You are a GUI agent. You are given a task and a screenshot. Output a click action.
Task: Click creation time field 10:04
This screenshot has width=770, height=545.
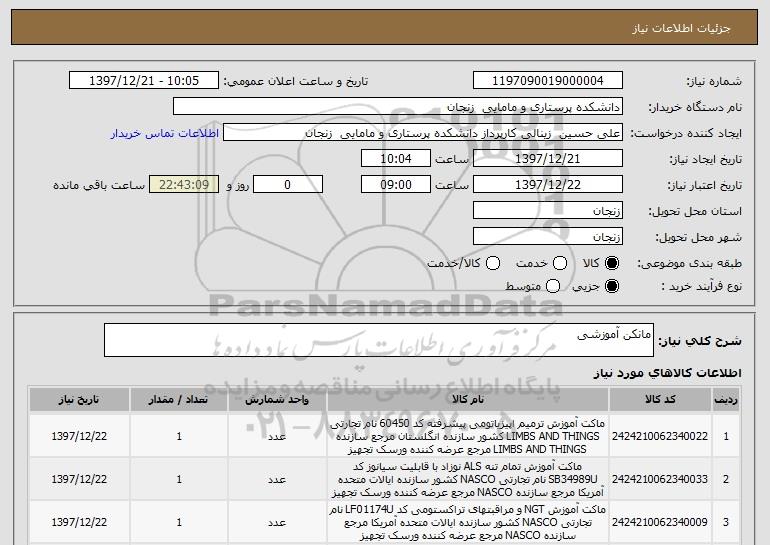coord(396,159)
